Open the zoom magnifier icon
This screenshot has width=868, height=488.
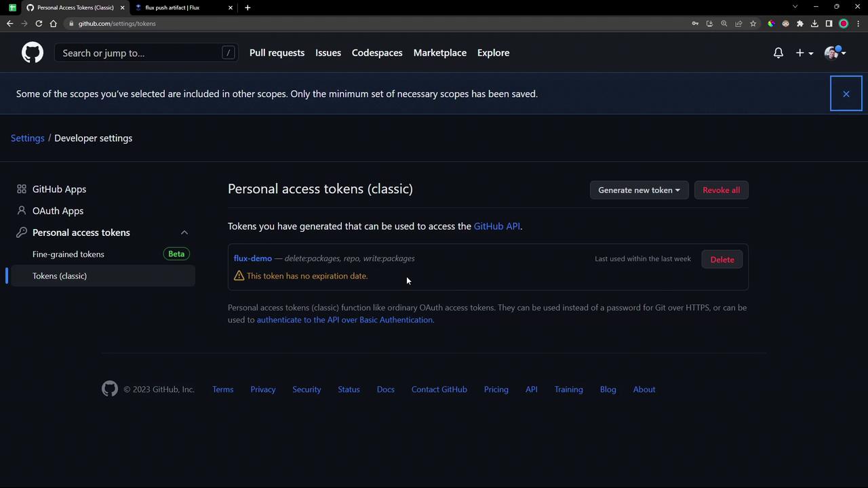point(724,24)
